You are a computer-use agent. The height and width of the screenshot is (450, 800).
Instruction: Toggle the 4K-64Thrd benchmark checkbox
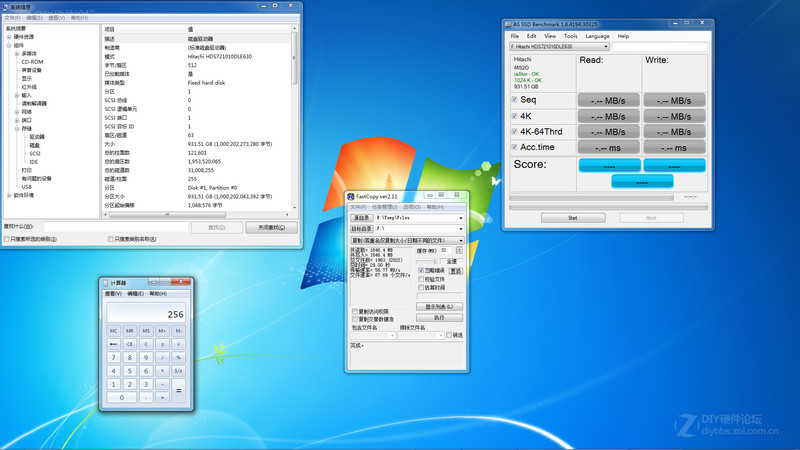515,131
